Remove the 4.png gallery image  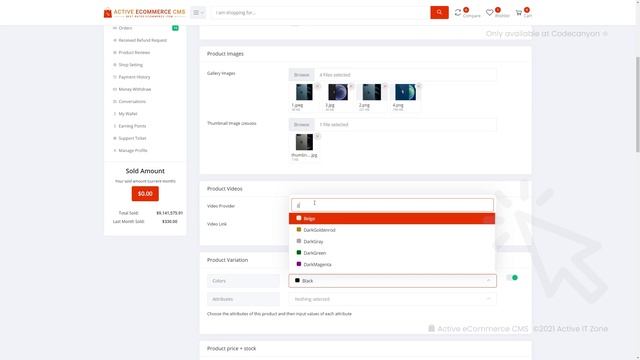pyautogui.click(x=419, y=86)
